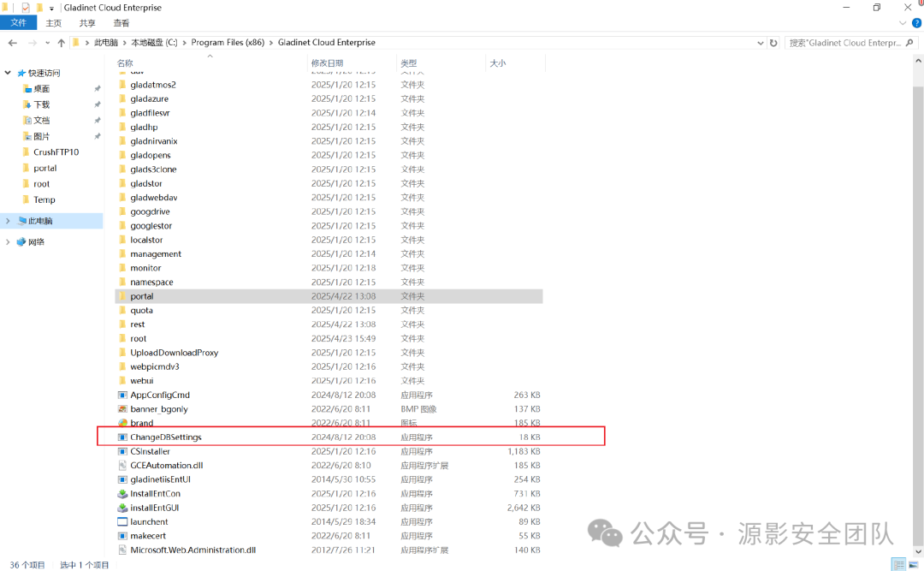
Task: Select the banner_bgonly BMP image icon
Action: (x=122, y=409)
